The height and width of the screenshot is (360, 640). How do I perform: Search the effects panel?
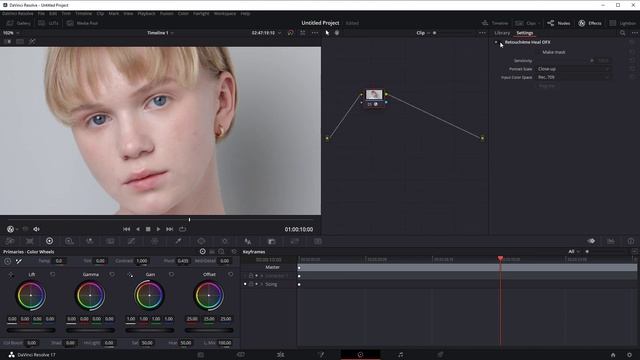tap(622, 33)
